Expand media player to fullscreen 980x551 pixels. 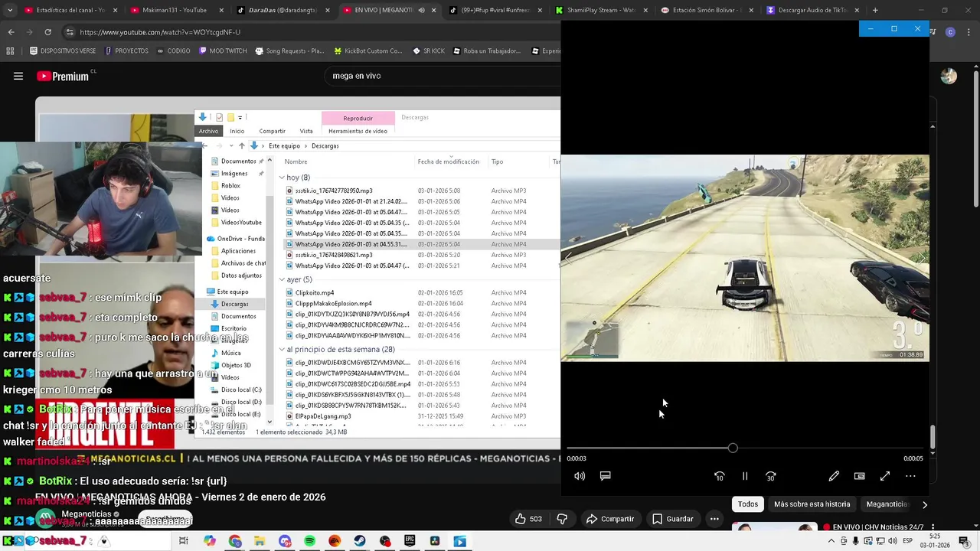tap(885, 476)
